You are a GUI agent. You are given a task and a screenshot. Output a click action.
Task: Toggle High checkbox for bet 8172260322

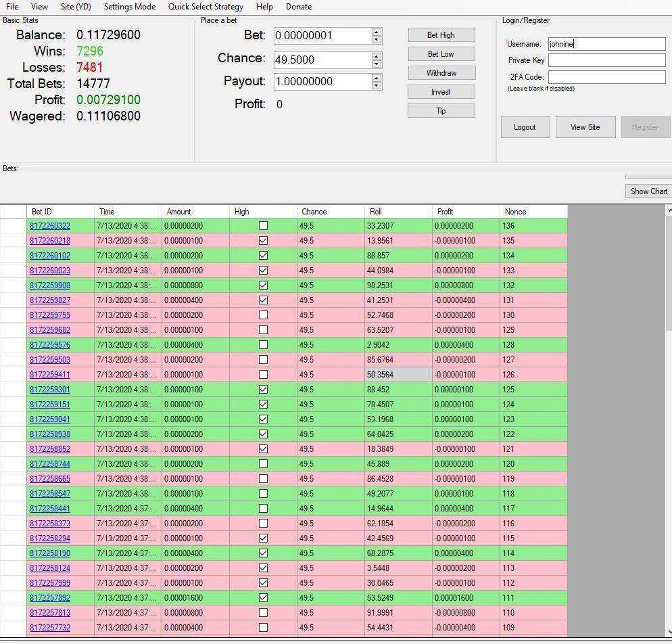point(263,225)
